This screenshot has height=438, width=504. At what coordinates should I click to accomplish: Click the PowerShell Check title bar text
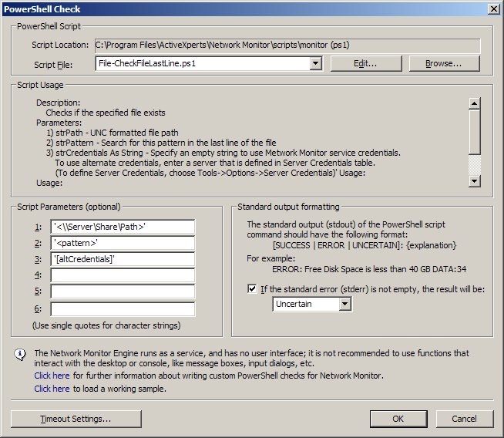coord(42,9)
